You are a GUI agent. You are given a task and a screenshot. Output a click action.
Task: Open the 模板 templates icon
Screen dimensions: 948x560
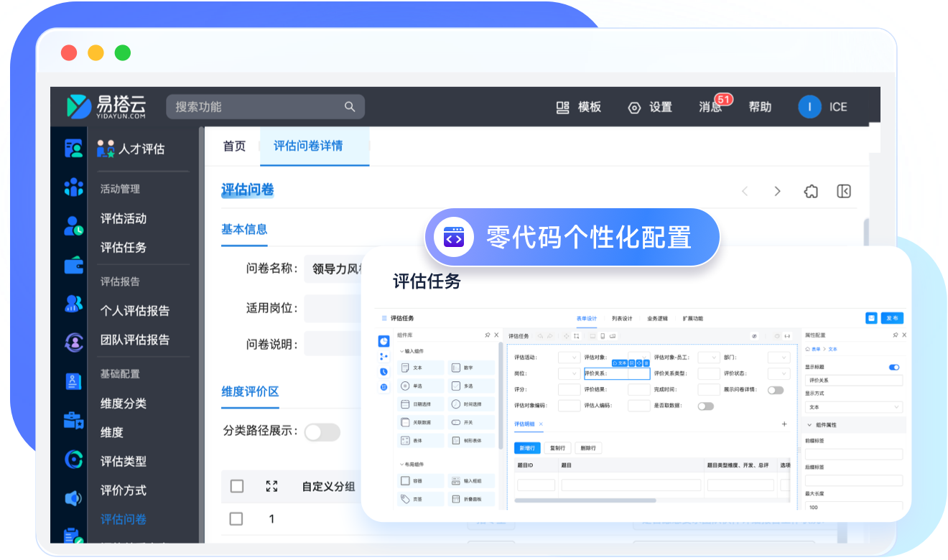(563, 107)
